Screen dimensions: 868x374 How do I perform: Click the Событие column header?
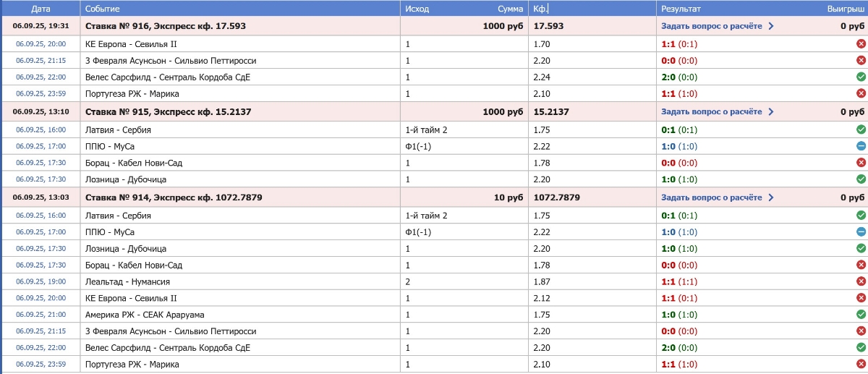103,9
